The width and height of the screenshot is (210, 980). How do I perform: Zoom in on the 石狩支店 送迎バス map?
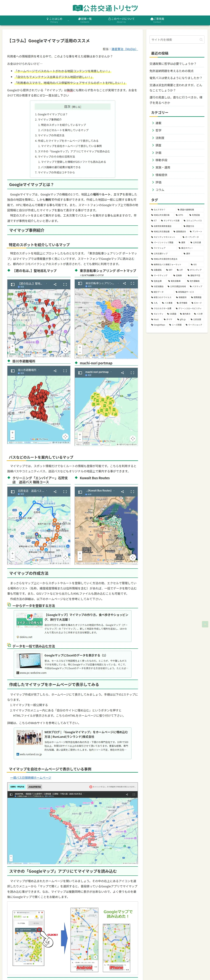pos(12,554)
